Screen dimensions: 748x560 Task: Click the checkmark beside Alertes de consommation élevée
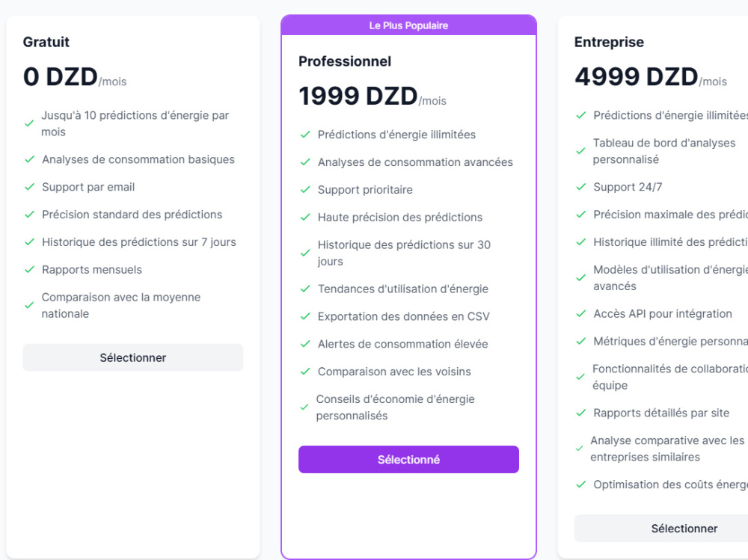(x=305, y=344)
